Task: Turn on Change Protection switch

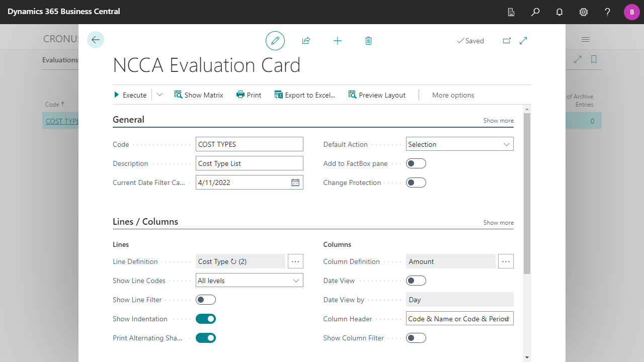Action: point(416,183)
